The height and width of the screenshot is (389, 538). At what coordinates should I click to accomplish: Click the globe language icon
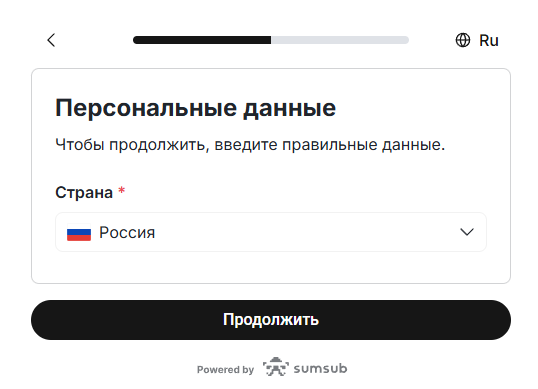click(x=463, y=40)
